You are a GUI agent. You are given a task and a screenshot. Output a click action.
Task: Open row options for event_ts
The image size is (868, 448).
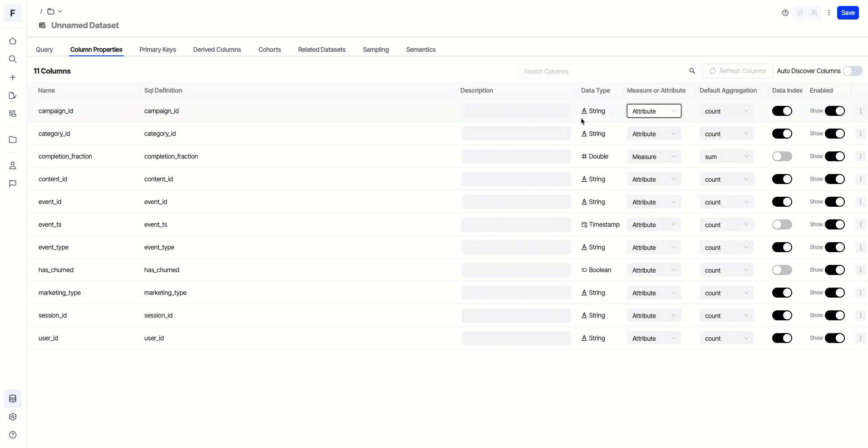861,224
